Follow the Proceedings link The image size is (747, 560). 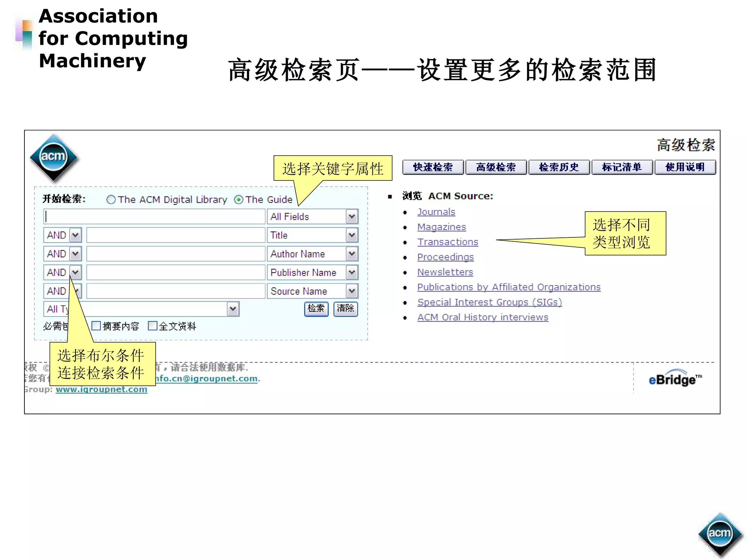pyautogui.click(x=445, y=257)
